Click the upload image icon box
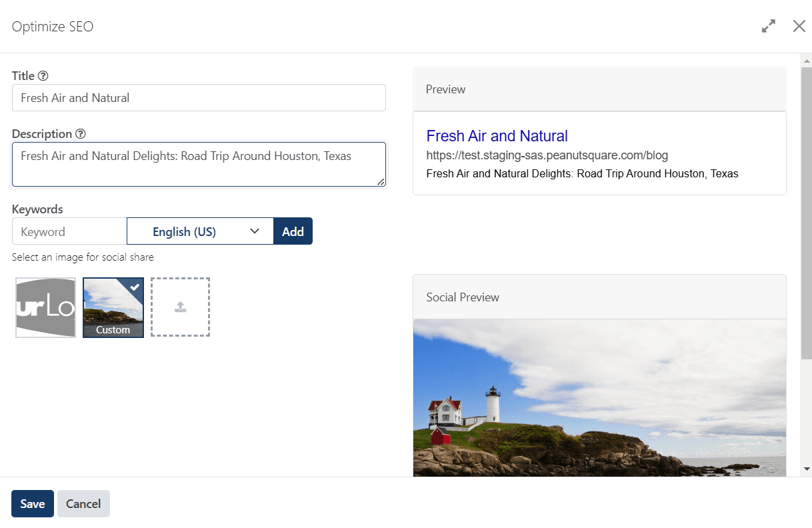 (180, 307)
